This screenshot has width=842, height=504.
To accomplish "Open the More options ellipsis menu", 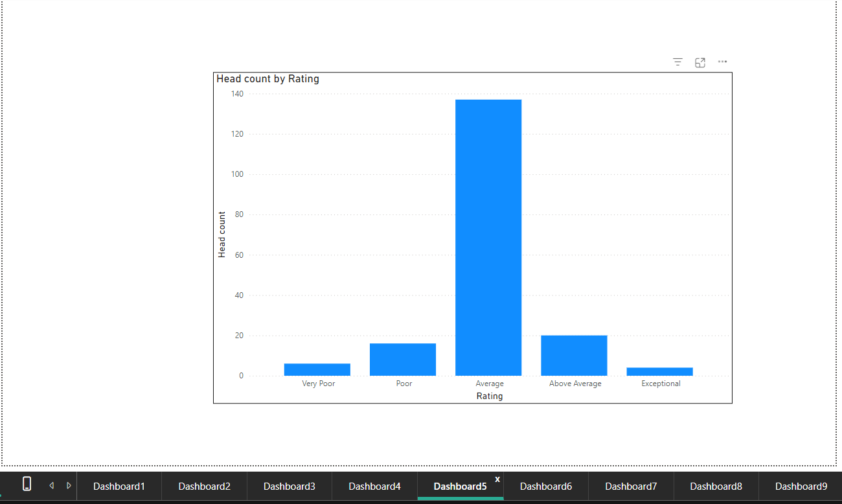I will pos(722,62).
